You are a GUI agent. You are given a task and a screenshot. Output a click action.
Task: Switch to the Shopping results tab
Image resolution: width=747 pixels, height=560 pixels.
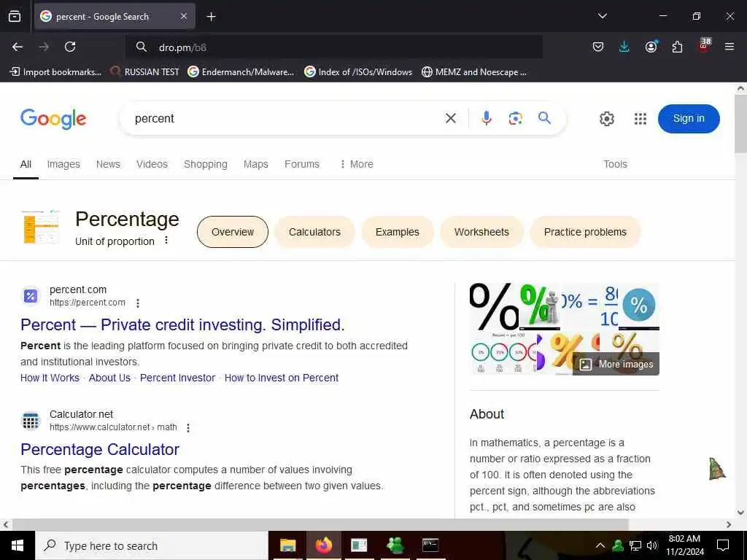(x=205, y=164)
